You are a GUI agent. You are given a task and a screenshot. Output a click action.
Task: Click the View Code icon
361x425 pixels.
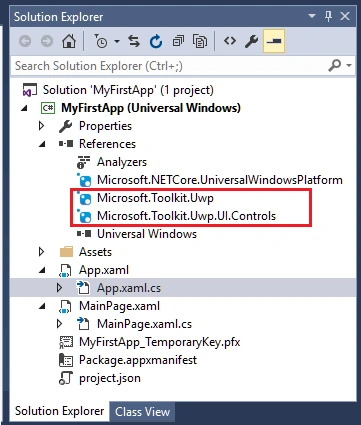[230, 41]
